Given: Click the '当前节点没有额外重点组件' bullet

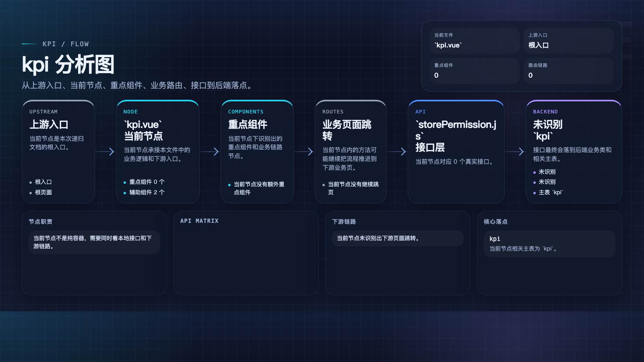Looking at the screenshot, I should tap(257, 188).
